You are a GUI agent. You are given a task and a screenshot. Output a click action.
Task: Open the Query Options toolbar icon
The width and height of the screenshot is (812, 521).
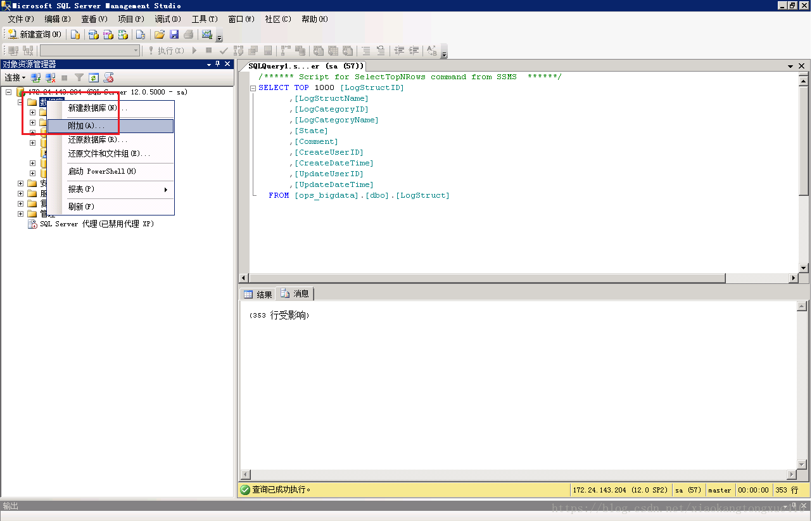pos(253,50)
